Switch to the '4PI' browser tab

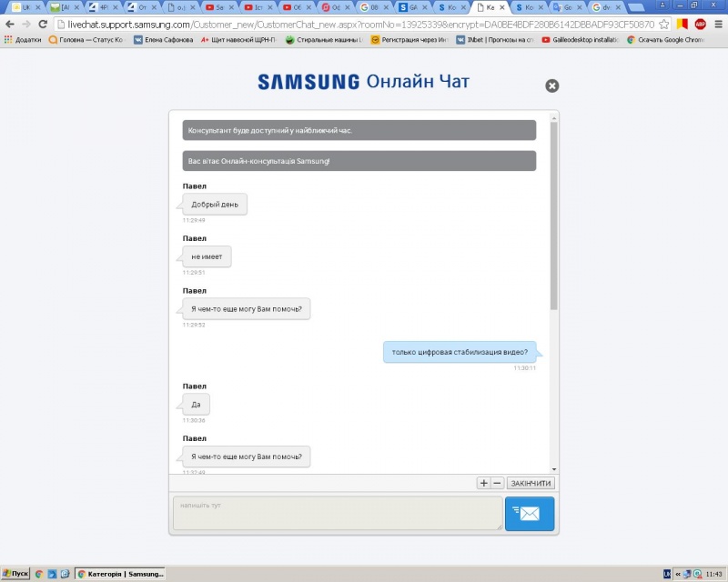[x=104, y=7]
